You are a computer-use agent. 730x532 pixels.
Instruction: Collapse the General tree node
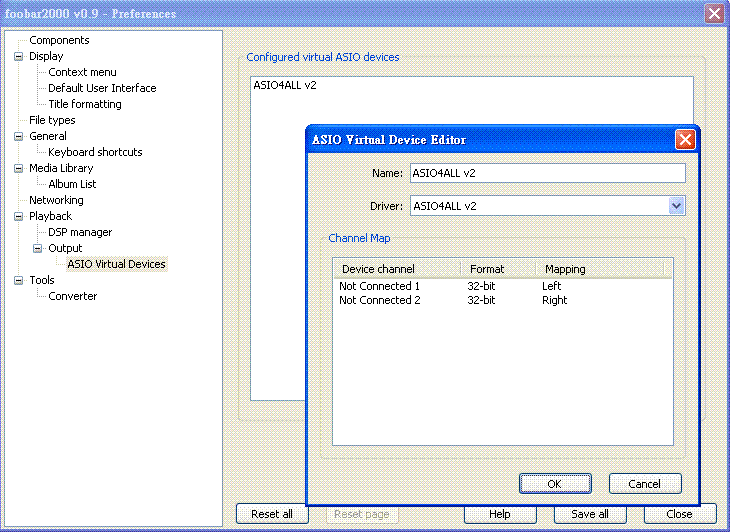click(19, 136)
